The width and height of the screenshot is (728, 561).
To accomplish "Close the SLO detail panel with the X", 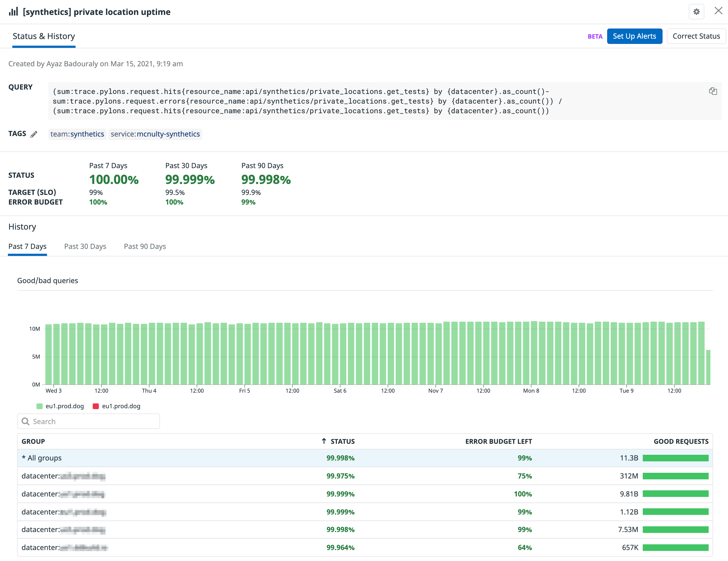I will pyautogui.click(x=718, y=11).
